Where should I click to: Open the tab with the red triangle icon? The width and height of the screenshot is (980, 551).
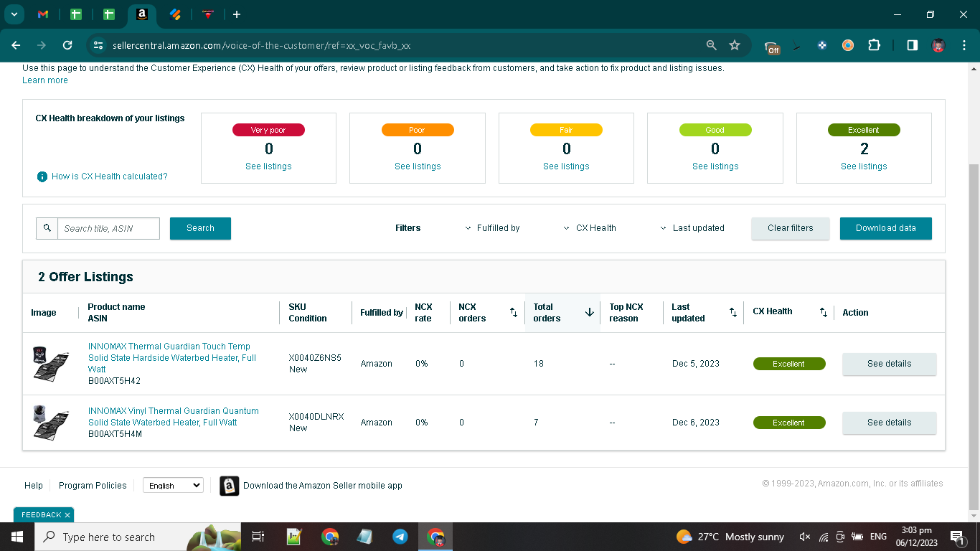(208, 14)
